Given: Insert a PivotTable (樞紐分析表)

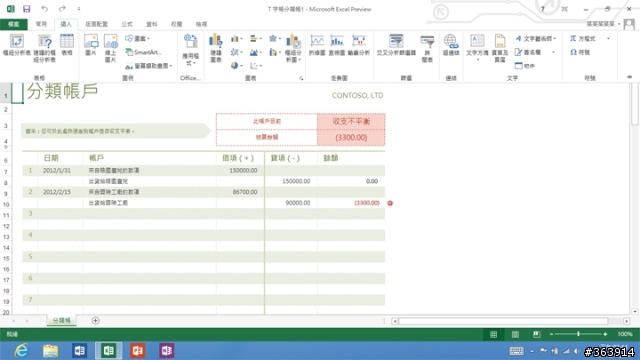Looking at the screenshot, I should point(16,45).
